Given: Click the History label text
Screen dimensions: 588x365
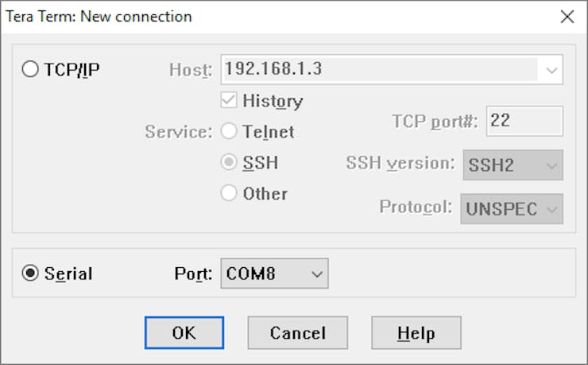Looking at the screenshot, I should click(x=273, y=101).
